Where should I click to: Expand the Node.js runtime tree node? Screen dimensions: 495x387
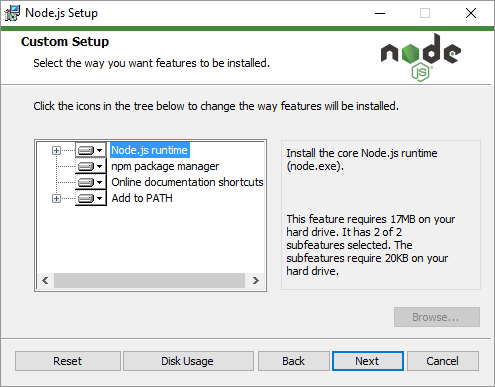[x=56, y=151]
